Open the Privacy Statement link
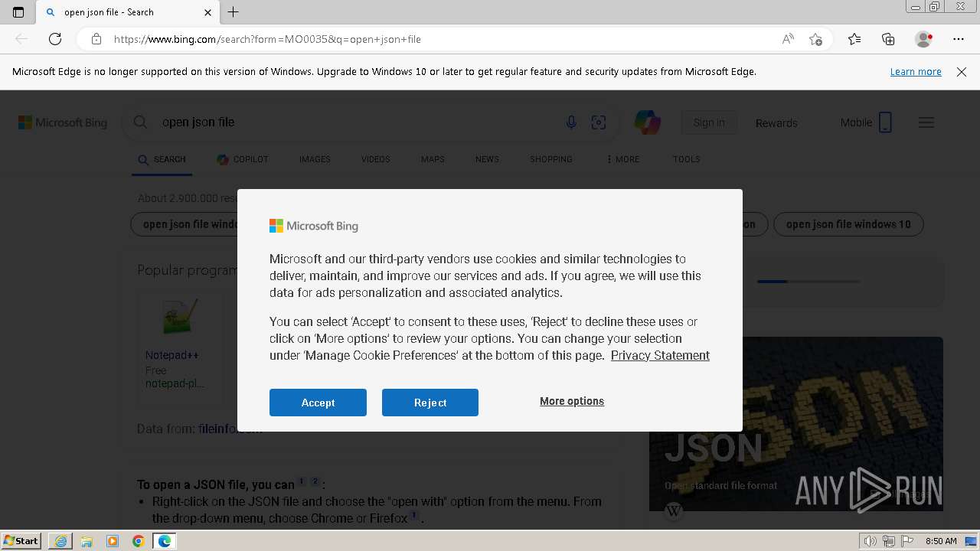 (x=660, y=355)
